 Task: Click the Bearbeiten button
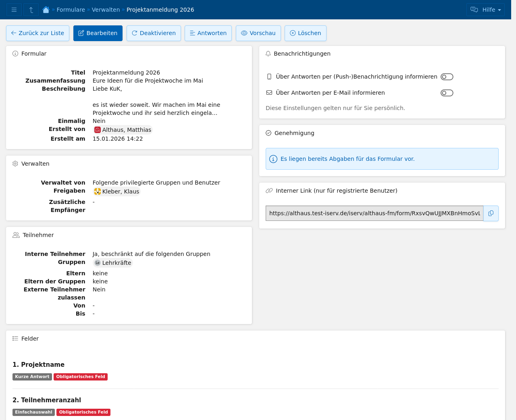click(98, 33)
